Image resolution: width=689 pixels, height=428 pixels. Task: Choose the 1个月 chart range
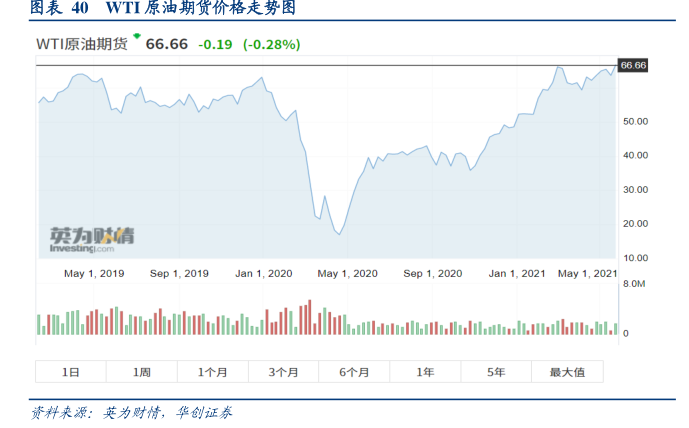pos(213,372)
